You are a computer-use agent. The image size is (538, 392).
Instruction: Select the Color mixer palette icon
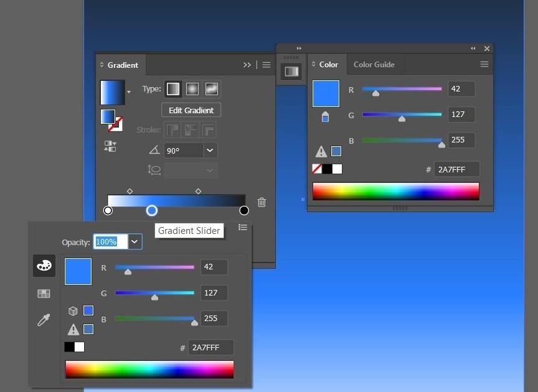[44, 266]
